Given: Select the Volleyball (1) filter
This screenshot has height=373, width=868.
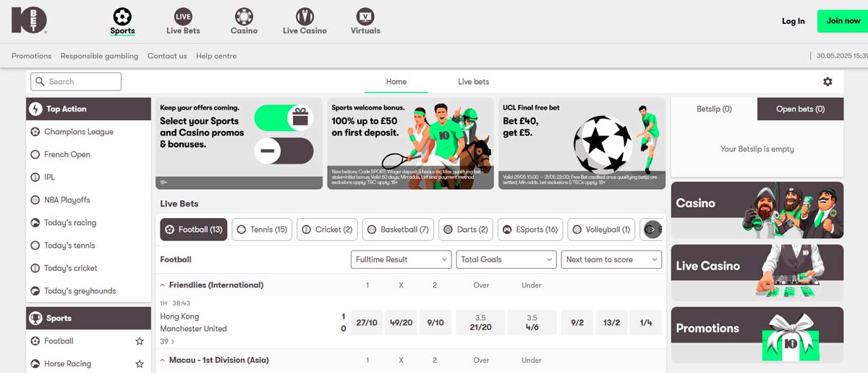Looking at the screenshot, I should click(x=601, y=230).
